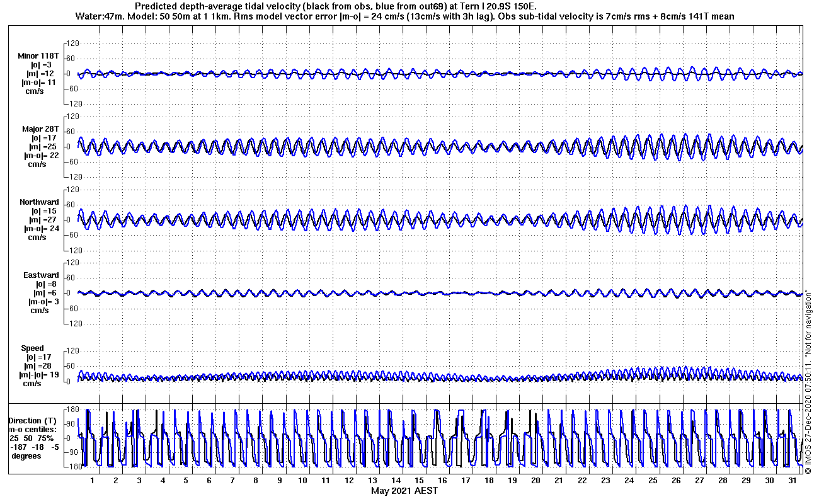819x504 pixels.
Task: Click the subtitle line starting 'Water:47m. Model'
Action: (x=404, y=16)
